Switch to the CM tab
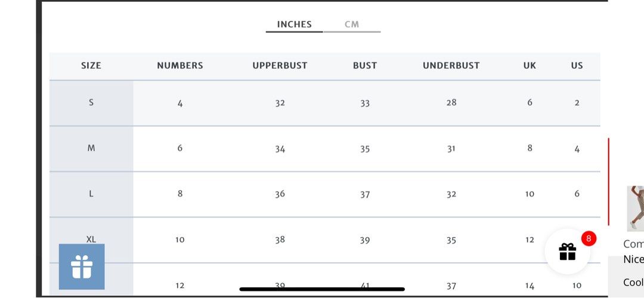 pos(352,24)
